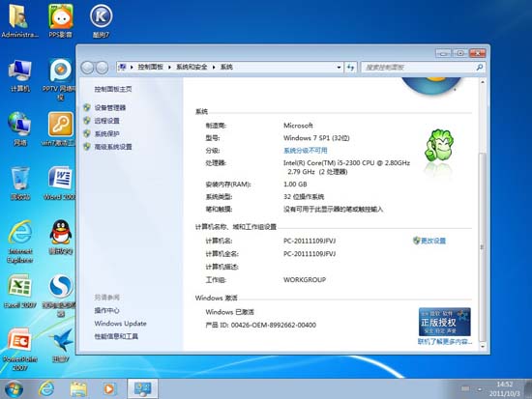Open the win7 activation key icon

[x=60, y=128]
